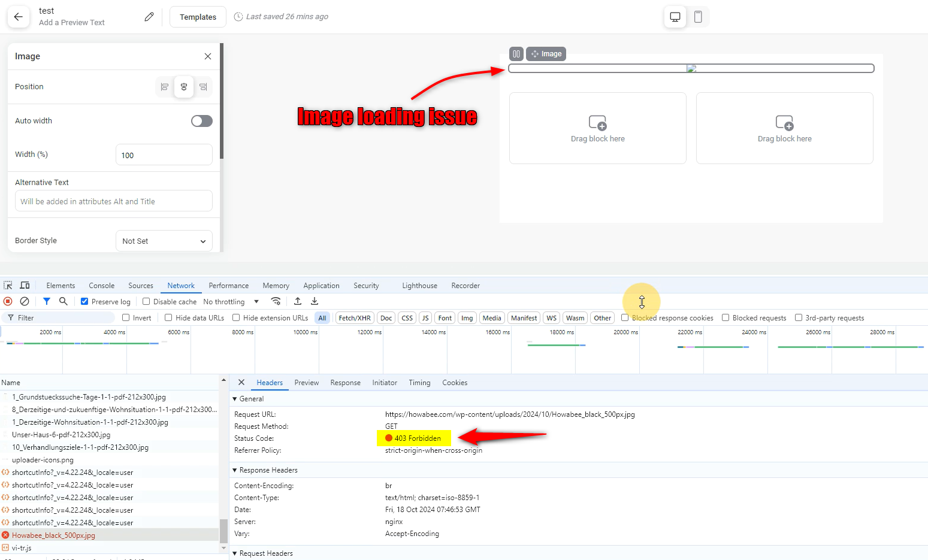Switch to mobile preview icon
Viewport: 928px width, 560px height.
click(x=698, y=17)
